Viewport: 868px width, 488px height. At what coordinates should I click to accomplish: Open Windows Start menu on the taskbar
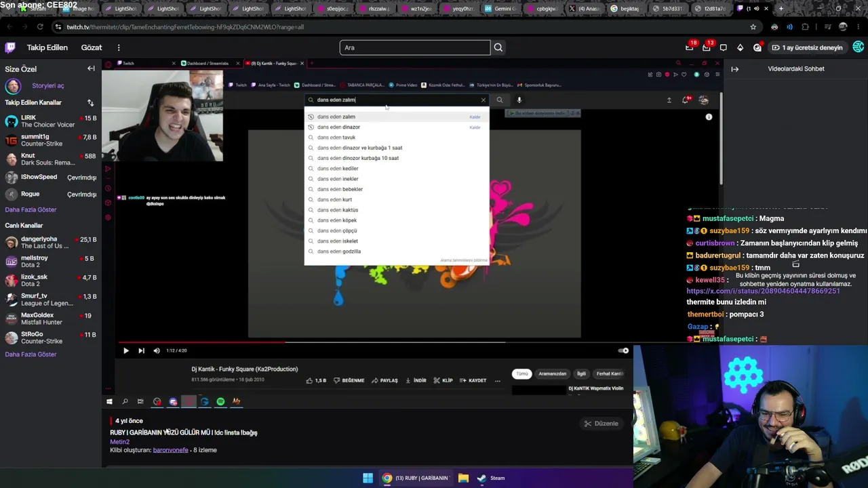[368, 478]
